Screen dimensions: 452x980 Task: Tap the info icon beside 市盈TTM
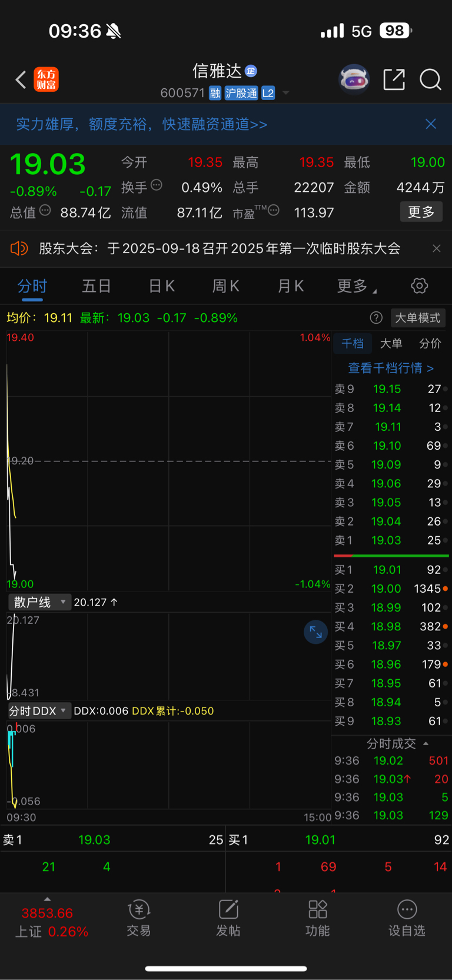(x=274, y=210)
